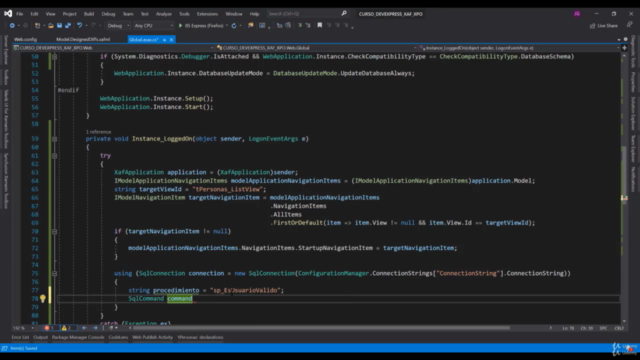Screen dimensions: 640x360
Task: Open the Debug configuration dropdown
Action: [x=118, y=25]
